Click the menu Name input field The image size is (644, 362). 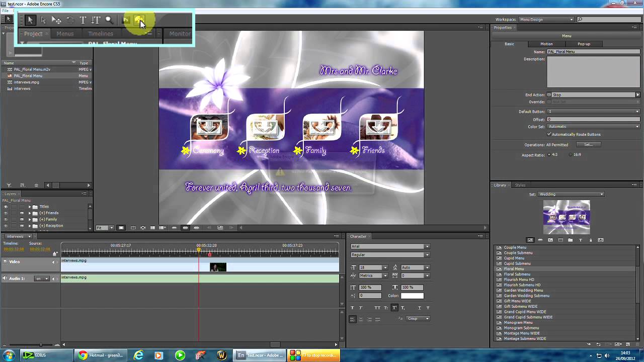click(593, 52)
